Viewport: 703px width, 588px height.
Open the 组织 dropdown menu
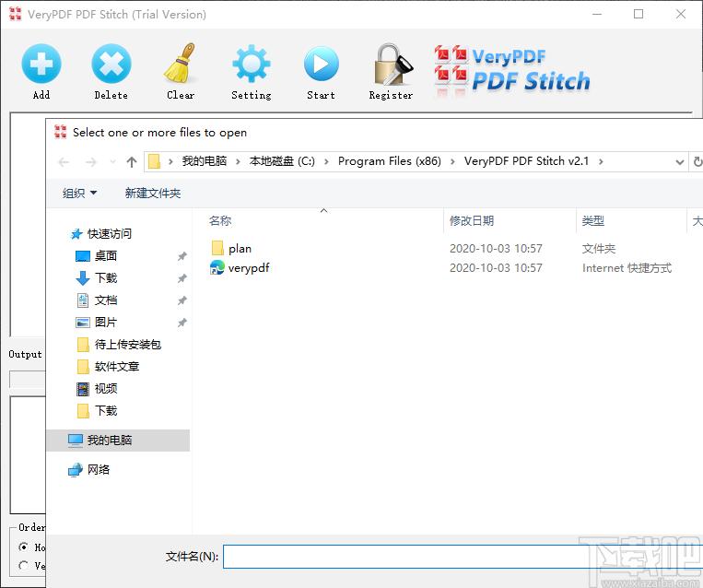[x=79, y=194]
